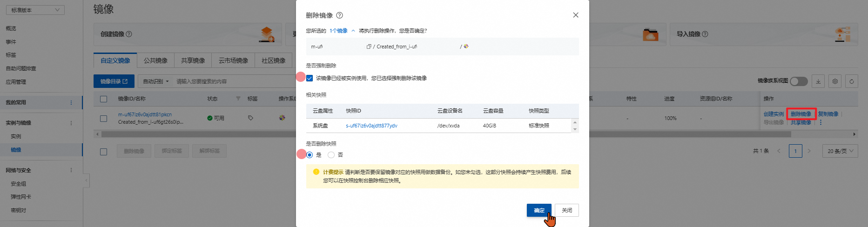Image resolution: width=868 pixels, height=227 pixels.
Task: Switch to the 公共镜像 tab
Action: 155,60
